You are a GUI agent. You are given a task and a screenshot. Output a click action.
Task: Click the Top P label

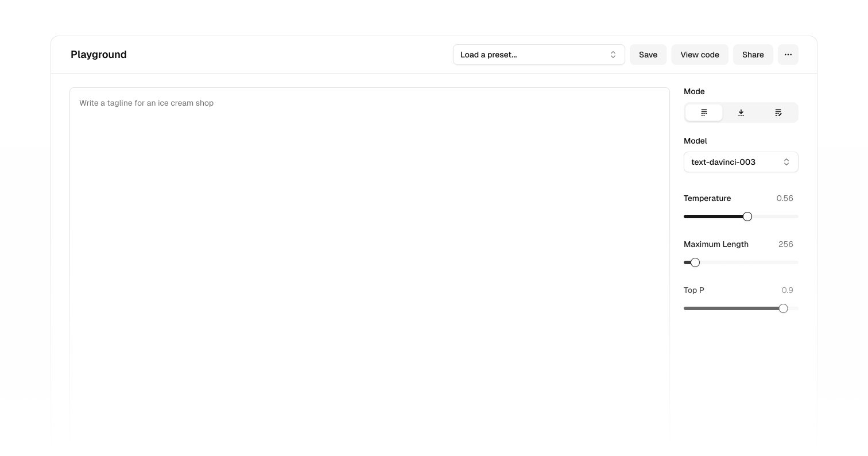click(694, 290)
